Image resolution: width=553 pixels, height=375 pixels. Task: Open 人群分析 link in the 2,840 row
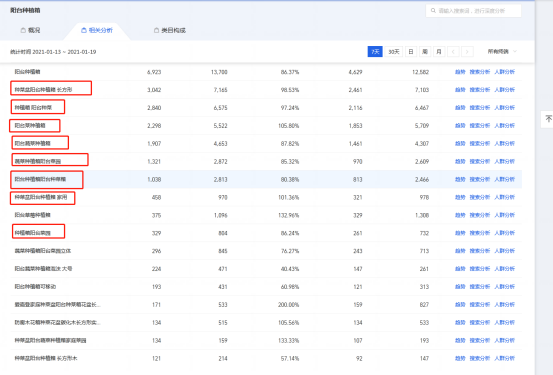coord(505,108)
